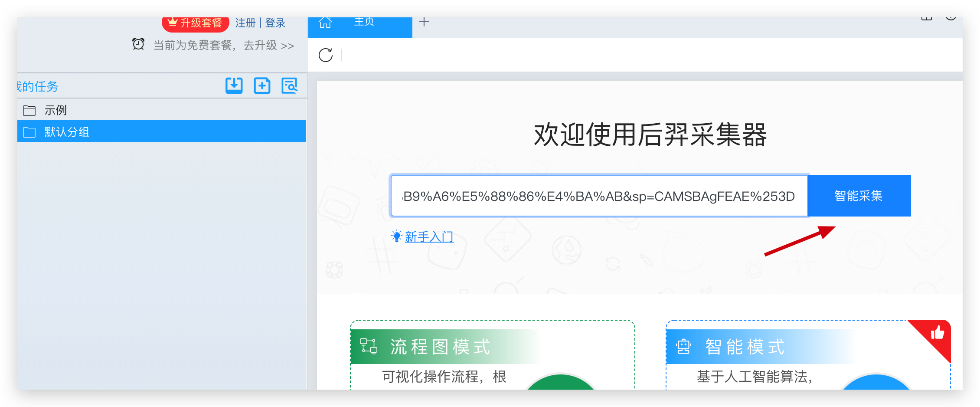Open the 注册 registration link
The image size is (980, 407).
245,23
